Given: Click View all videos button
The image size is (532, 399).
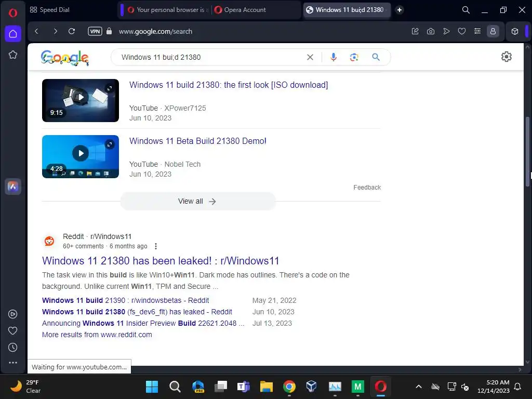Looking at the screenshot, I should (x=198, y=201).
